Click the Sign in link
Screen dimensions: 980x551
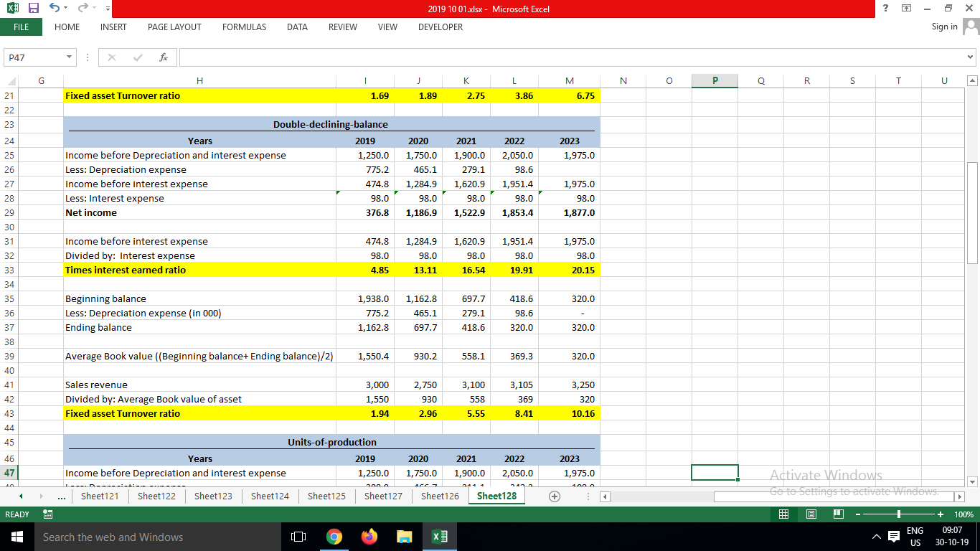pyautogui.click(x=944, y=27)
